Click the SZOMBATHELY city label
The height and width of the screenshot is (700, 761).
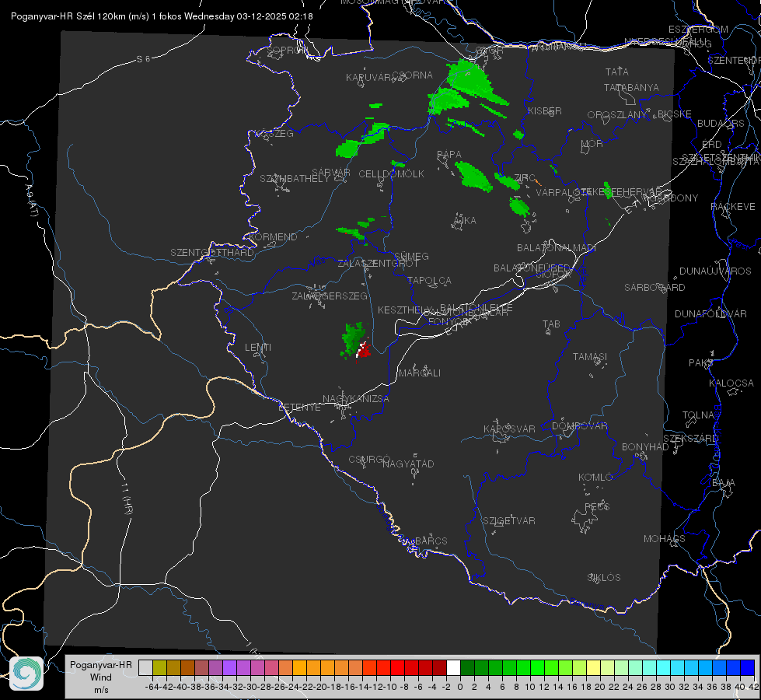click(x=295, y=178)
